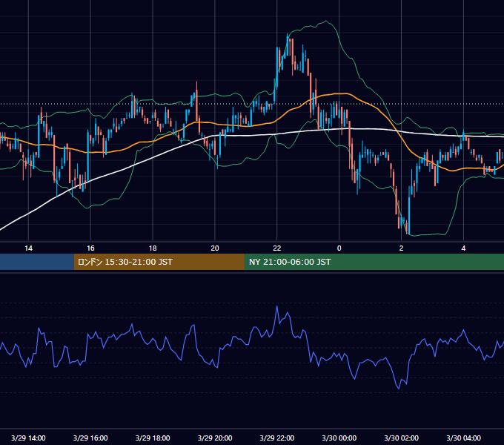
Task: Click the 3/29 22:00 date label
Action: [276, 438]
